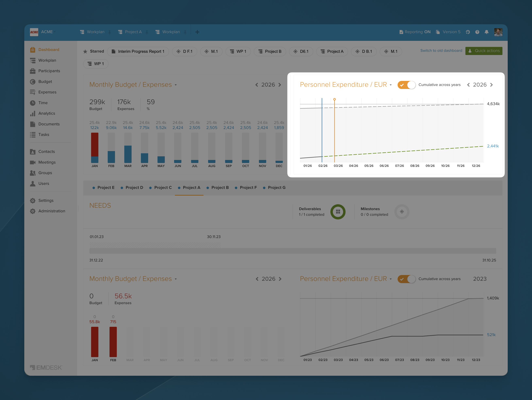The height and width of the screenshot is (400, 532).
Task: Expand upper Personnel Expenditure / EUR dropdown
Action: coord(390,85)
